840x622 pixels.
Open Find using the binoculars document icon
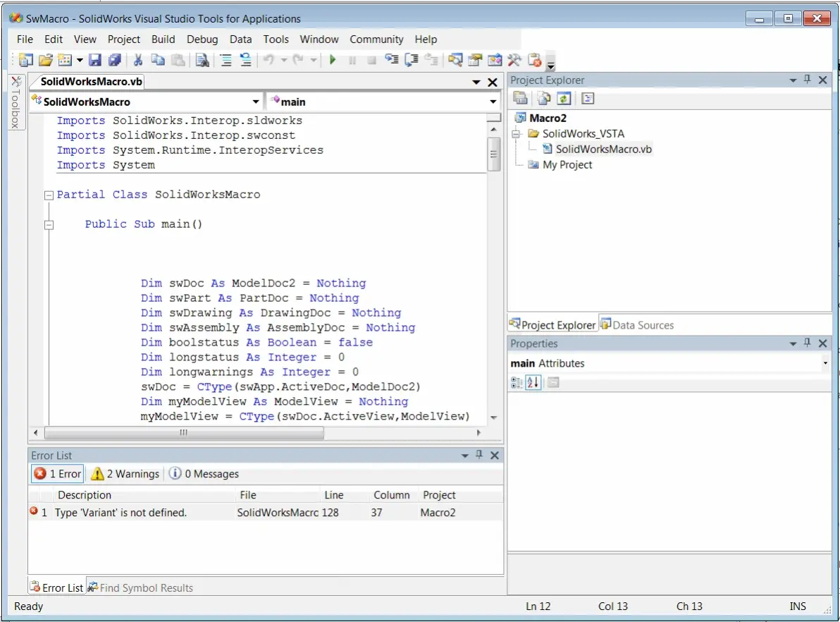coord(202,60)
